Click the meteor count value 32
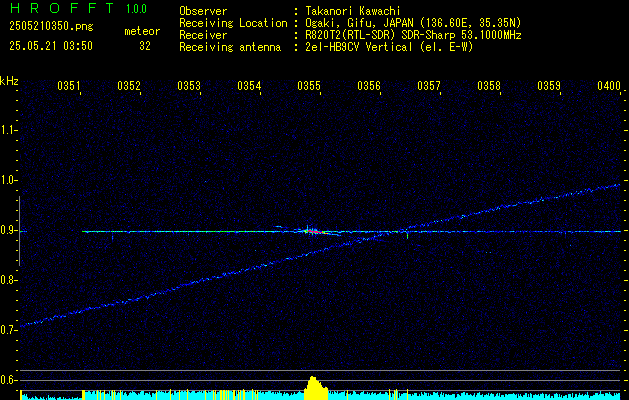The image size is (629, 400). [x=145, y=46]
